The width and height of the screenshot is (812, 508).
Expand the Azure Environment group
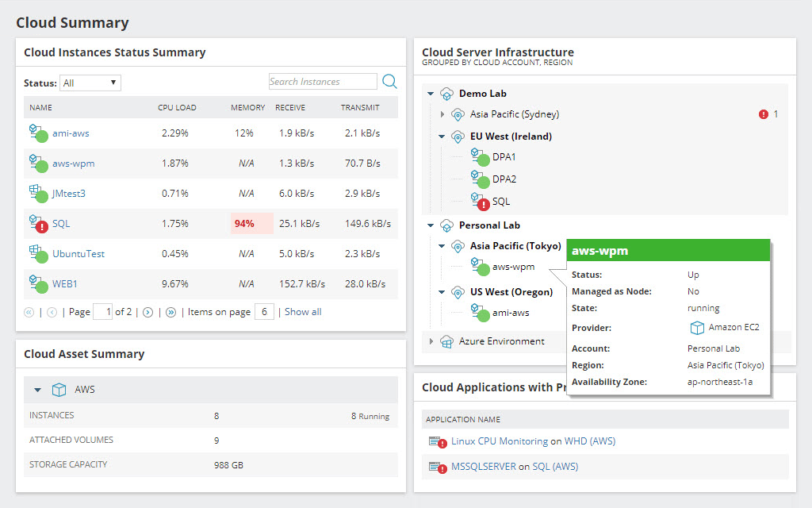[431, 341]
